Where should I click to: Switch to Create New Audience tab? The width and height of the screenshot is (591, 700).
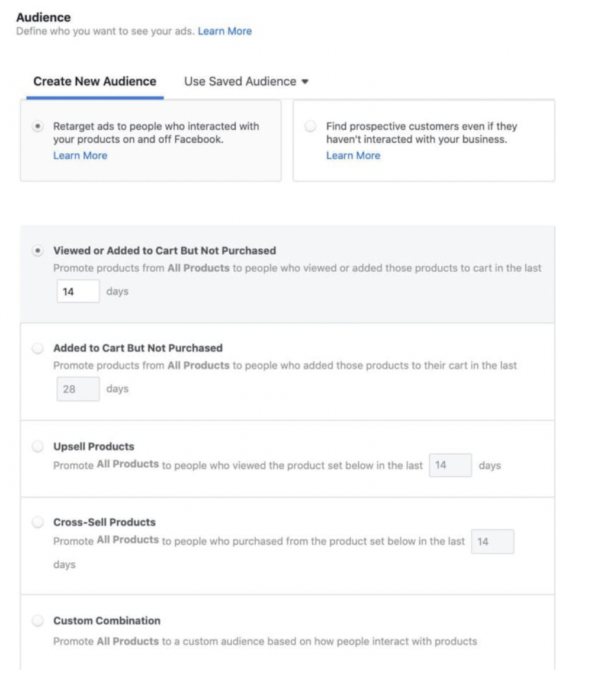[95, 81]
